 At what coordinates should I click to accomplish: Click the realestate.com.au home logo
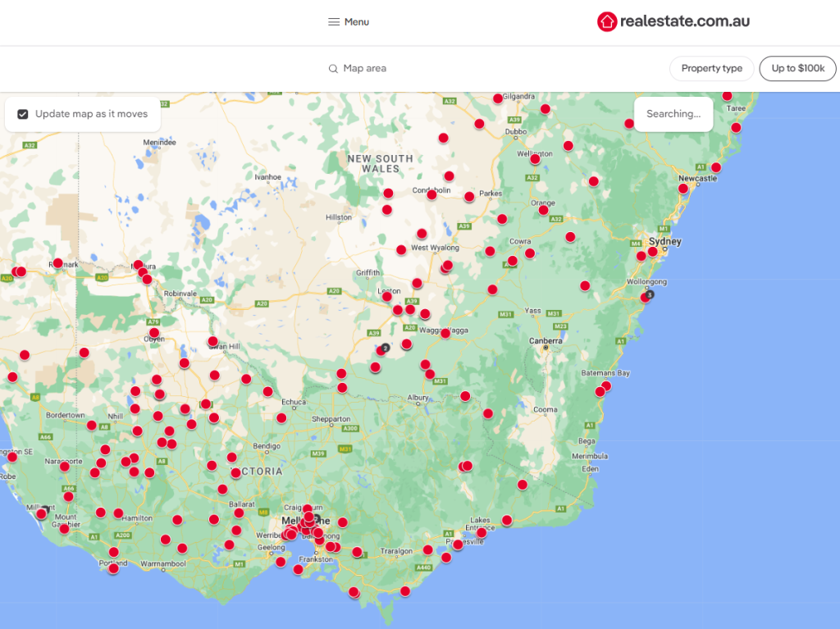pos(673,21)
